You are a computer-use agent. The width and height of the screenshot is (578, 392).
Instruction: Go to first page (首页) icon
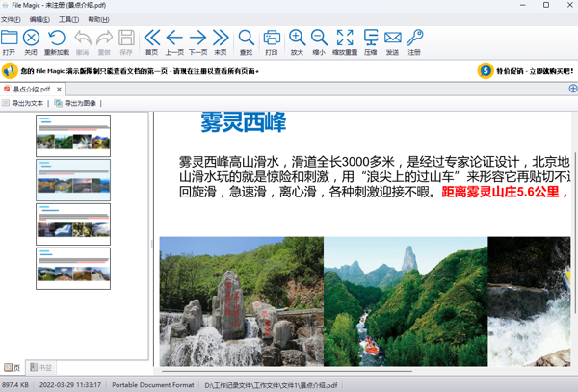tap(151, 41)
